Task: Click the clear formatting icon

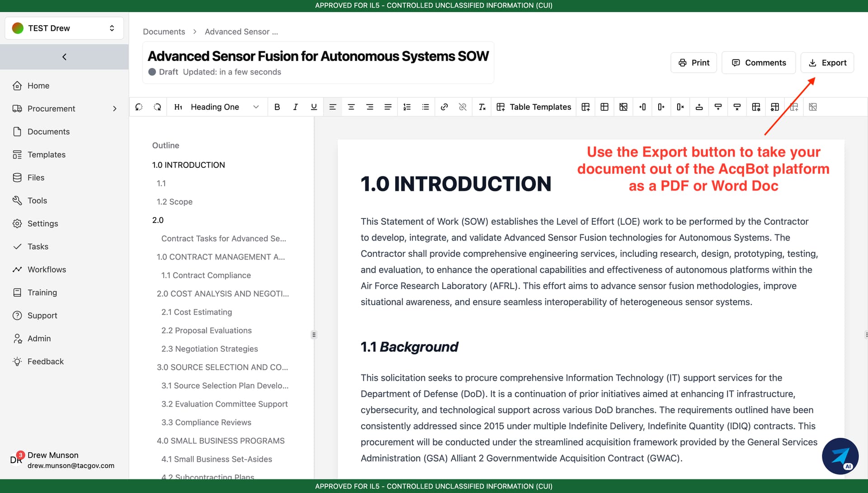Action: [482, 107]
